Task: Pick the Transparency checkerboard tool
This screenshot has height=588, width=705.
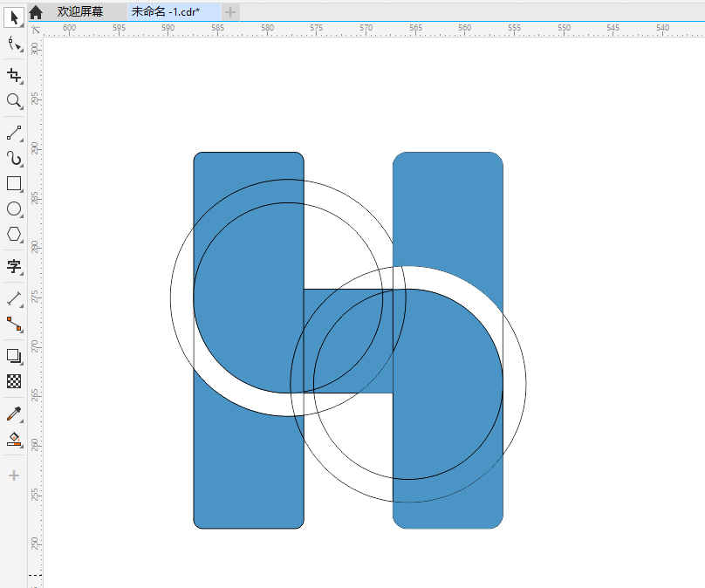Action: (x=14, y=381)
